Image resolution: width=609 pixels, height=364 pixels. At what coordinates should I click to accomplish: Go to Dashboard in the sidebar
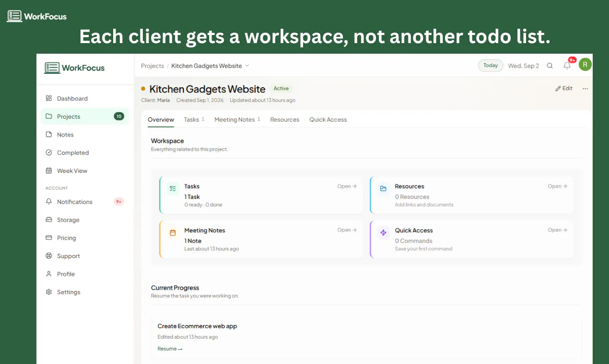click(x=85, y=98)
